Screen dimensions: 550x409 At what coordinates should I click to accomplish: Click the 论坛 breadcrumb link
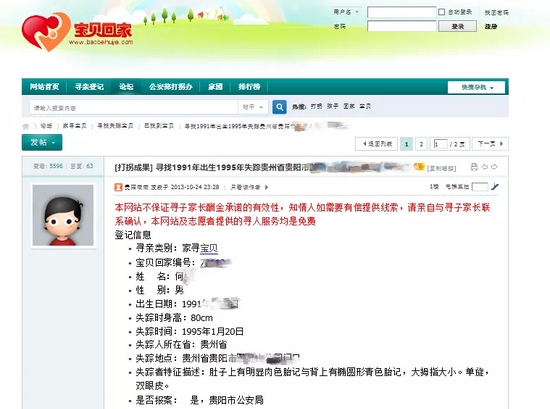(46, 126)
